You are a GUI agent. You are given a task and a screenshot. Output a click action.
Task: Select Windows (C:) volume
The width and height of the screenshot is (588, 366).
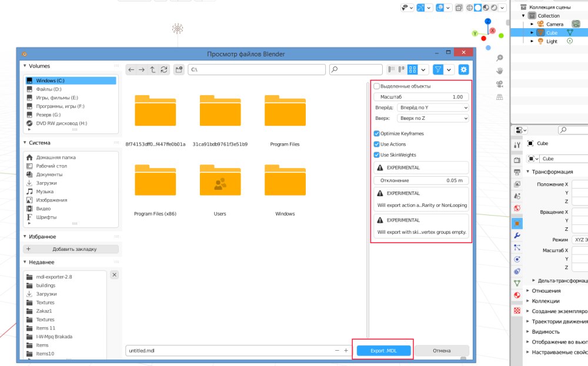tap(71, 80)
